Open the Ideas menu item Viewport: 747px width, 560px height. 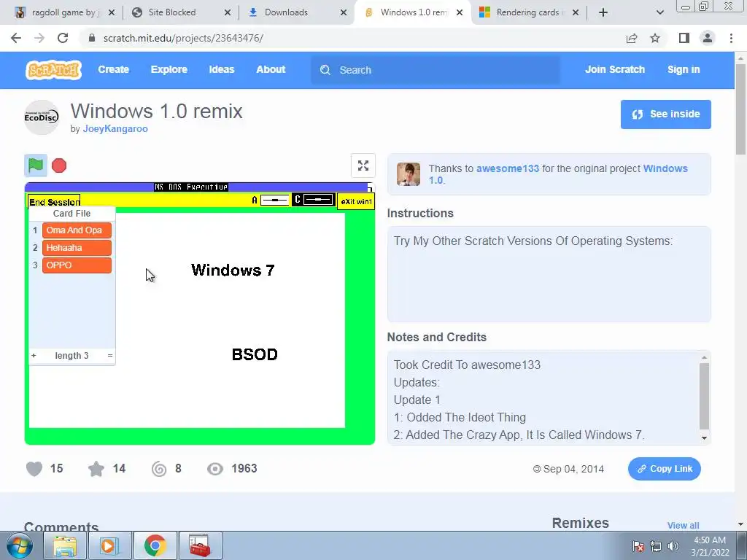[x=222, y=69]
